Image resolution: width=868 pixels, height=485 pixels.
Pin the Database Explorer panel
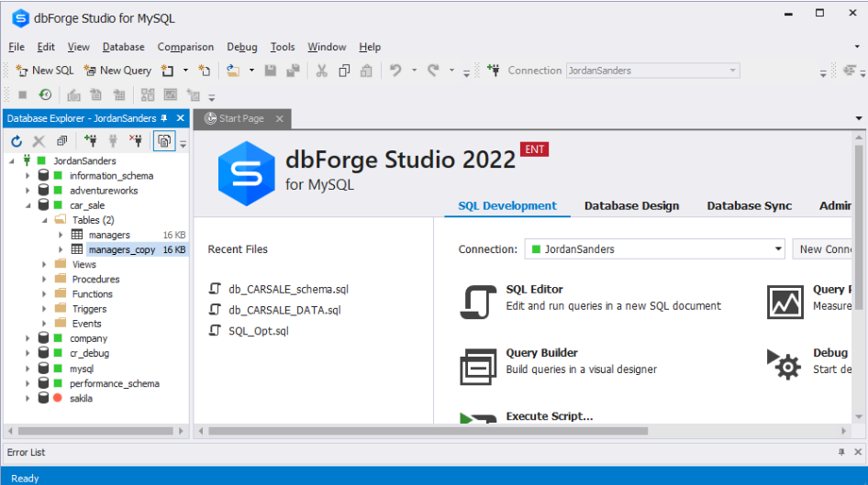[164, 118]
